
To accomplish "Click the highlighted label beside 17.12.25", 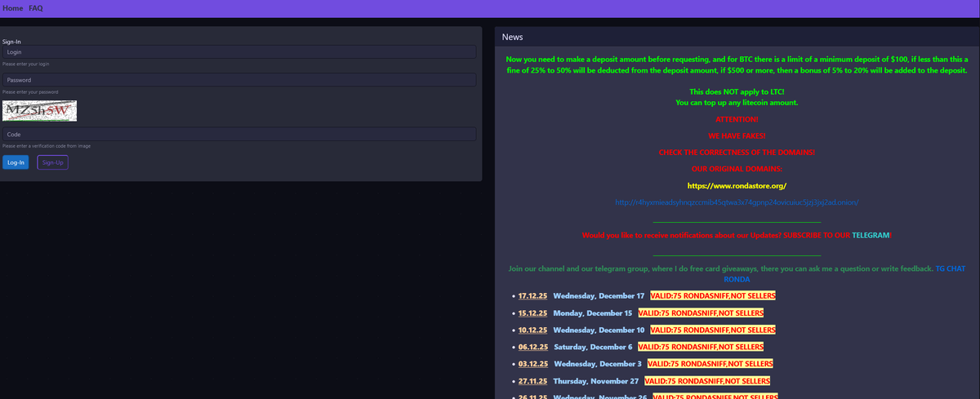I will (713, 295).
